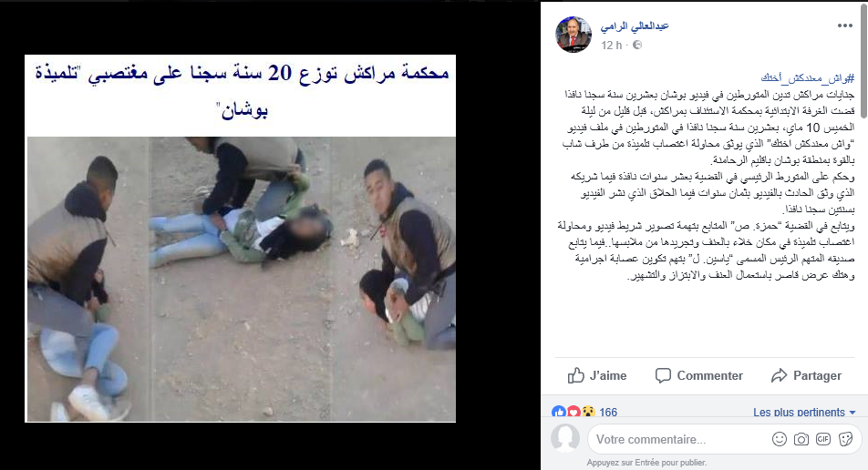Open the author's profile picture
This screenshot has width=868, height=470.
tap(573, 35)
